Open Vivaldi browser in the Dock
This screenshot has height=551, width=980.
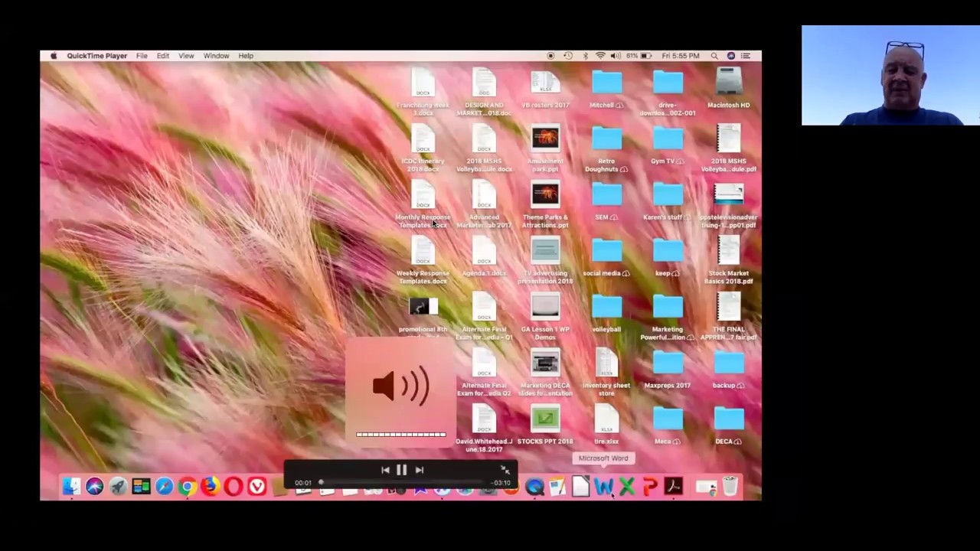[x=257, y=486]
